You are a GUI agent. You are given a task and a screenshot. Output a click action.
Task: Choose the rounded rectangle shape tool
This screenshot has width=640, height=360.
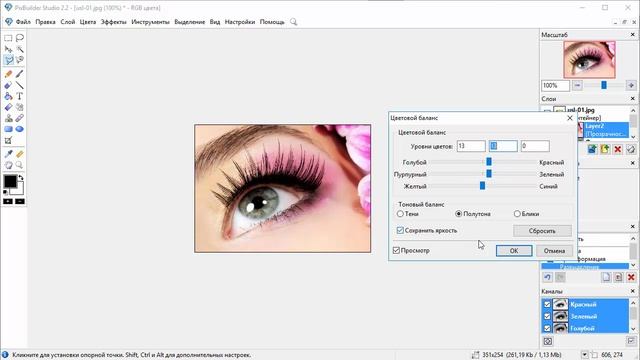(8, 129)
